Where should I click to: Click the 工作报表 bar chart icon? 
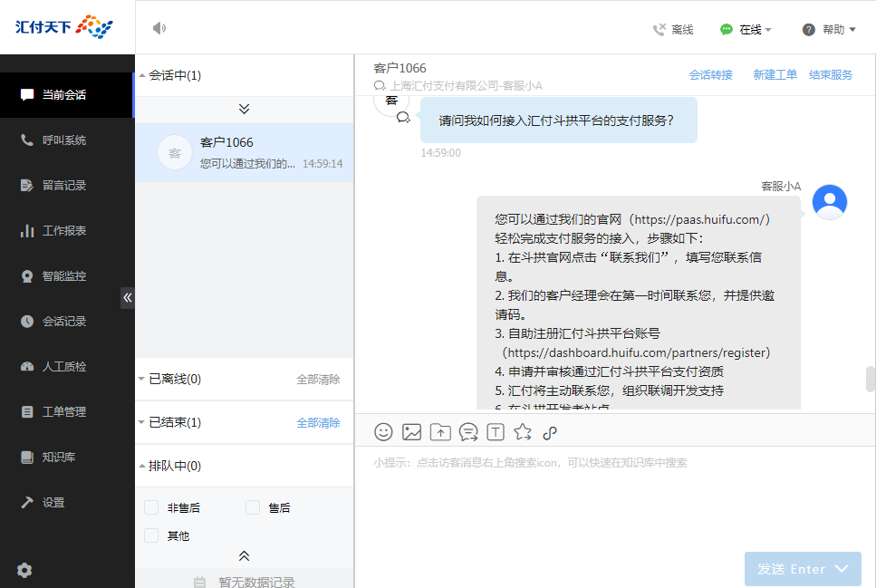[27, 230]
